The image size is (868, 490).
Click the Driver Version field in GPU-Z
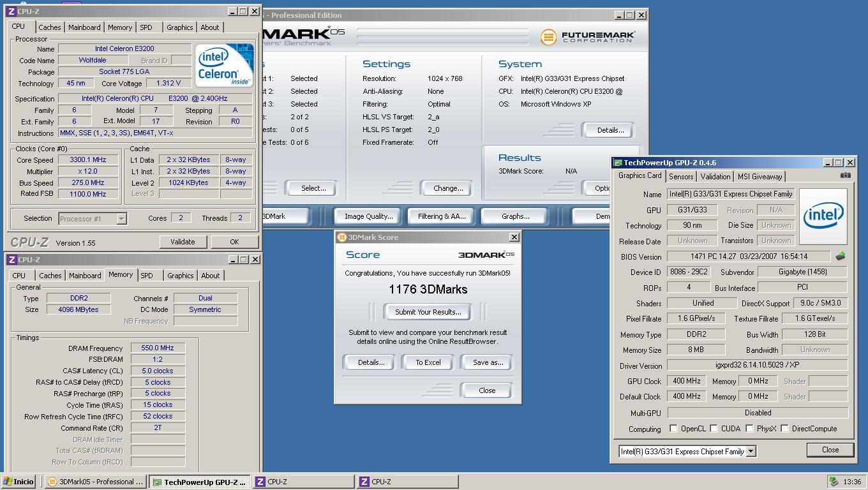[757, 366]
